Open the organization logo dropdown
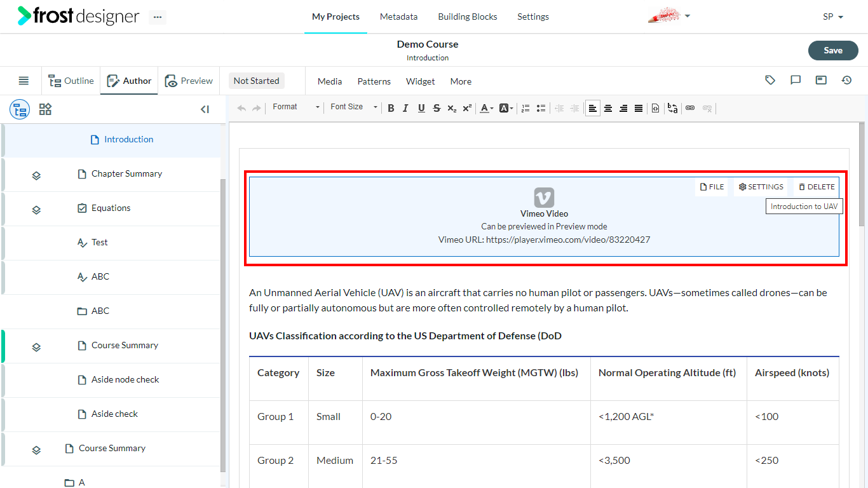 point(668,16)
